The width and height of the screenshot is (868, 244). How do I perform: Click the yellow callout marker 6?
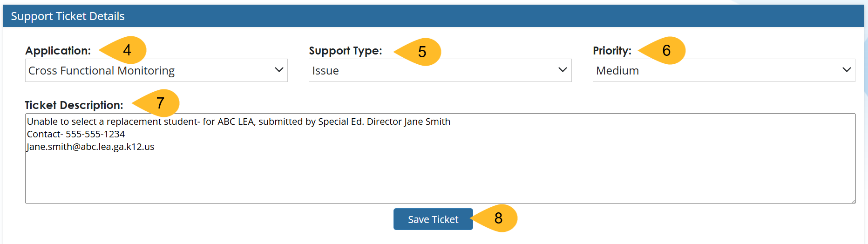665,50
